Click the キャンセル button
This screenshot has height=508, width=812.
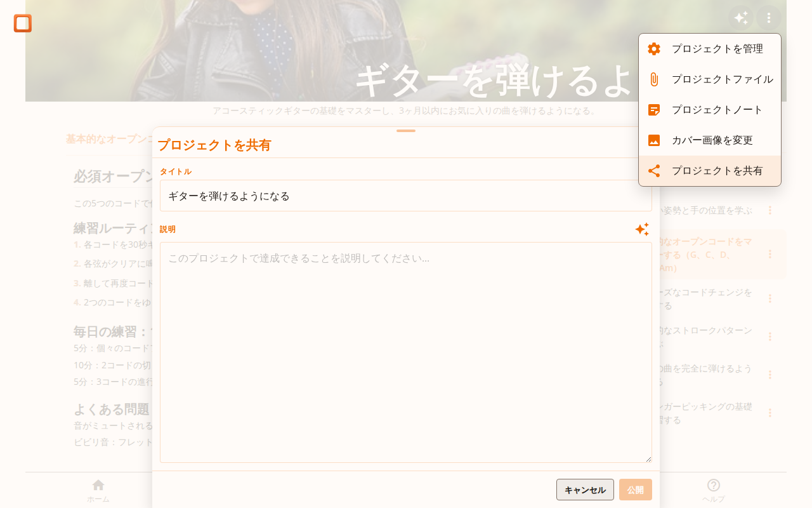click(x=585, y=490)
